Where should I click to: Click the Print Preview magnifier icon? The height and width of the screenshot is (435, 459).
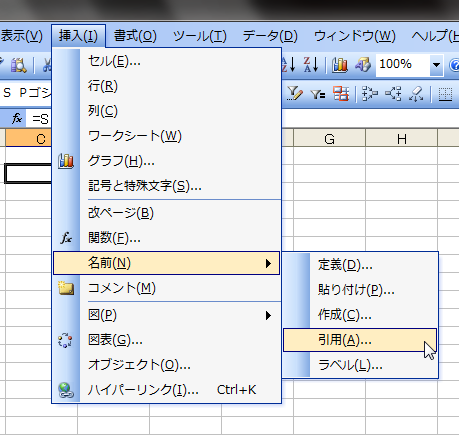18,65
